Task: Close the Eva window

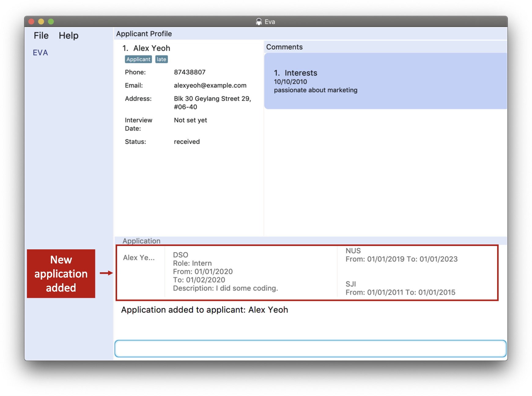Action: [x=31, y=21]
